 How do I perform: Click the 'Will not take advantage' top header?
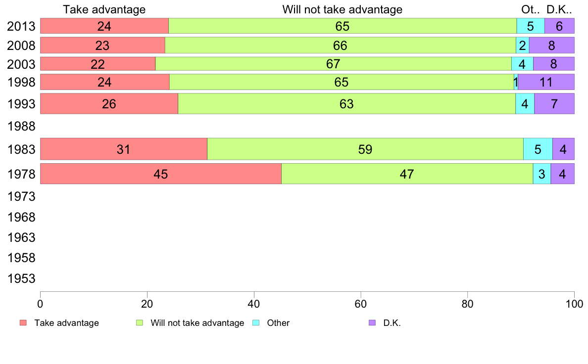coord(342,9)
